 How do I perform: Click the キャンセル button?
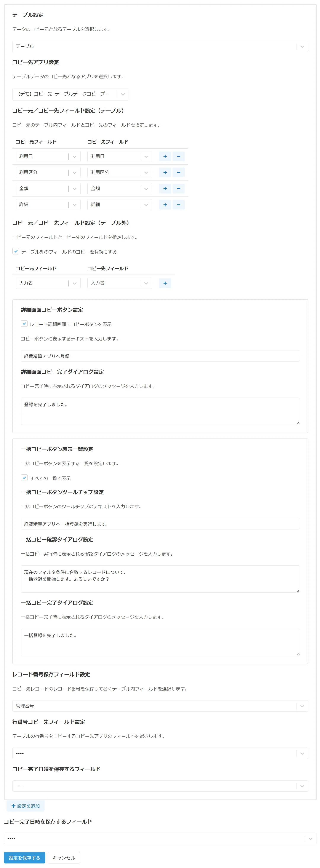[64, 858]
